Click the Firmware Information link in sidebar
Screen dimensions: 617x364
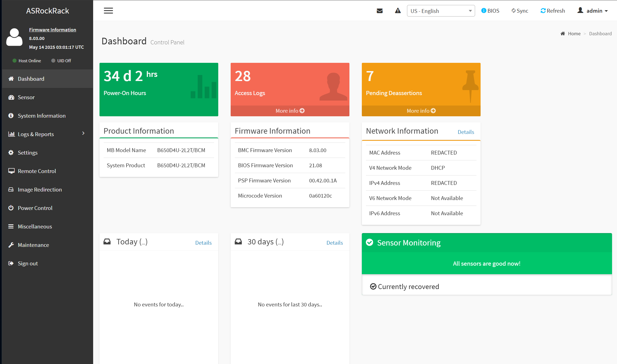[52, 30]
